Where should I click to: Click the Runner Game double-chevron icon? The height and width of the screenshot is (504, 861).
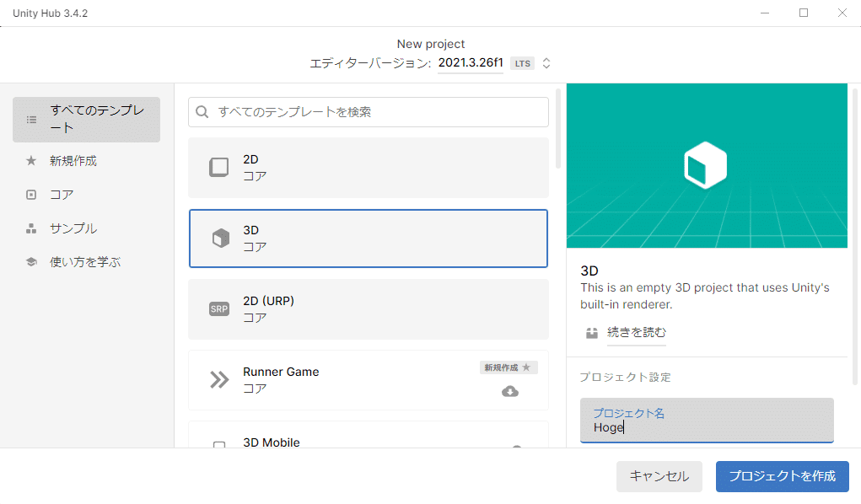[219, 380]
